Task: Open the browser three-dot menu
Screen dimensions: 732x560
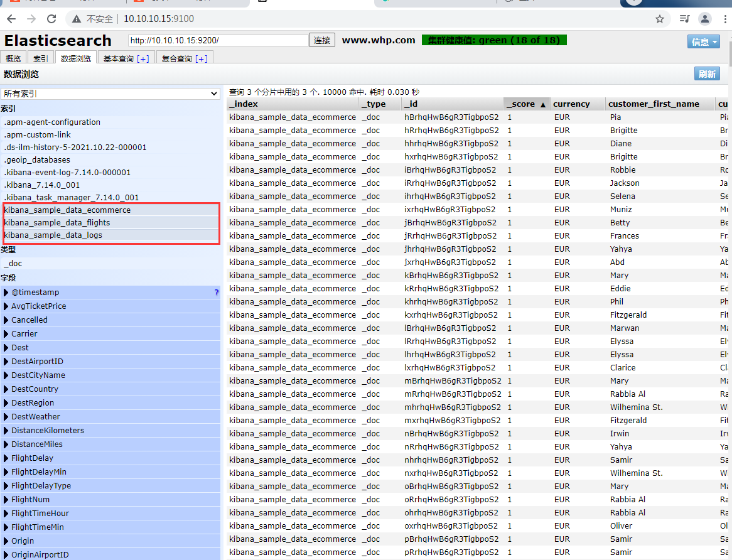Action: pyautogui.click(x=725, y=19)
